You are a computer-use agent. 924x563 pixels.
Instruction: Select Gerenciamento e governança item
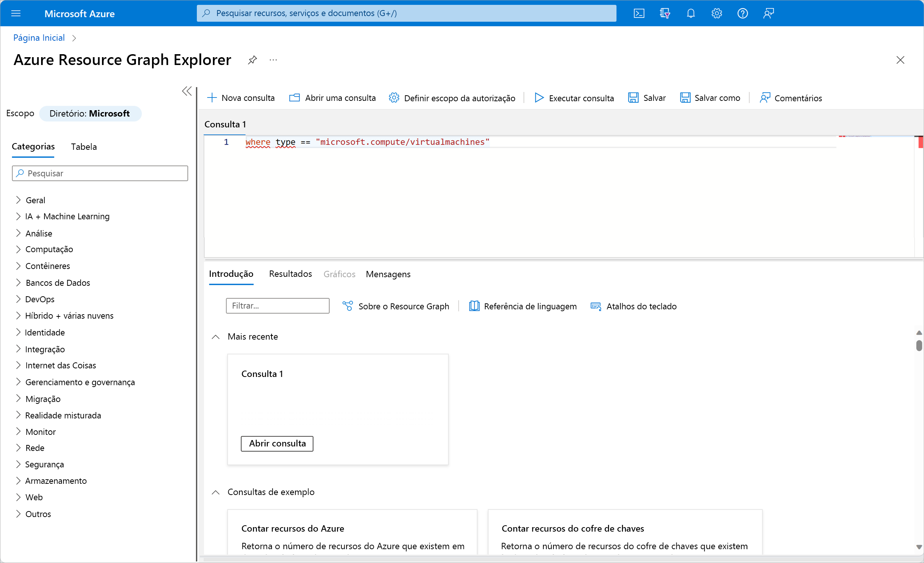(80, 382)
